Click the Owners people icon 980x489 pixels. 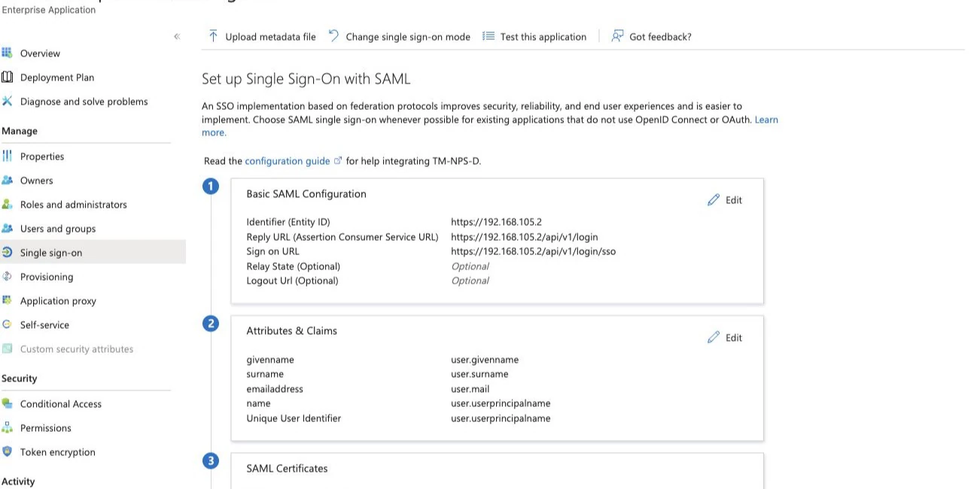pos(7,180)
